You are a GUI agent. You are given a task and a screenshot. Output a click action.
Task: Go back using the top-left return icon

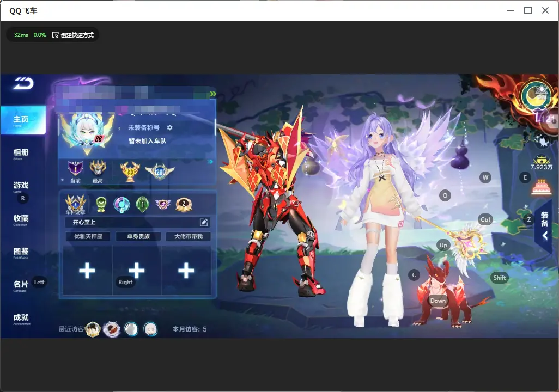(x=23, y=83)
